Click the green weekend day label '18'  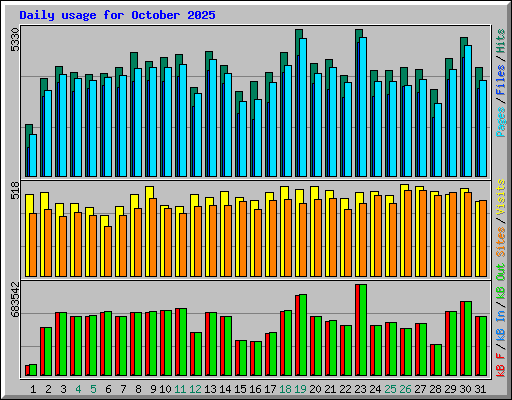(285, 389)
